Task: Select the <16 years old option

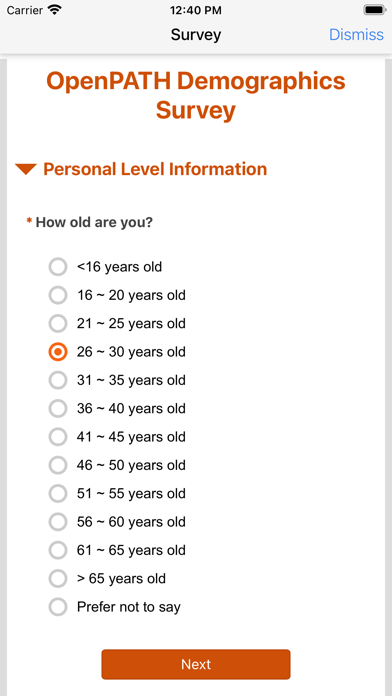Action: (x=58, y=267)
